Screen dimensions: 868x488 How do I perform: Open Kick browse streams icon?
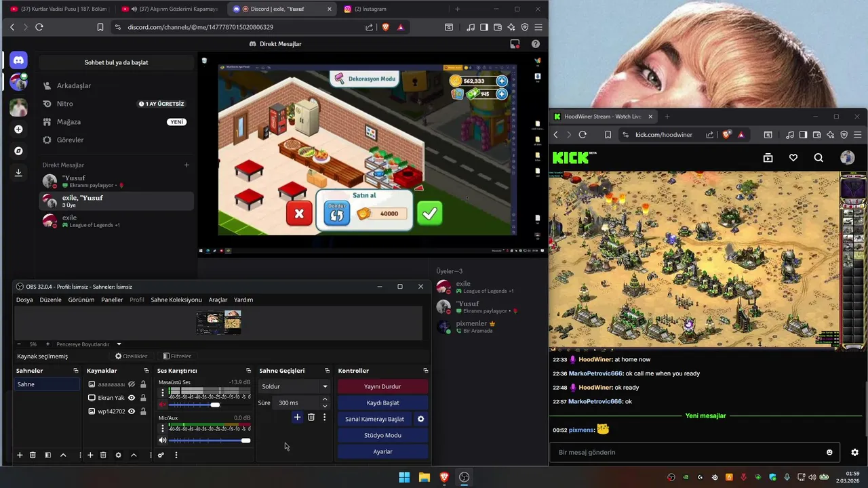pyautogui.click(x=768, y=158)
